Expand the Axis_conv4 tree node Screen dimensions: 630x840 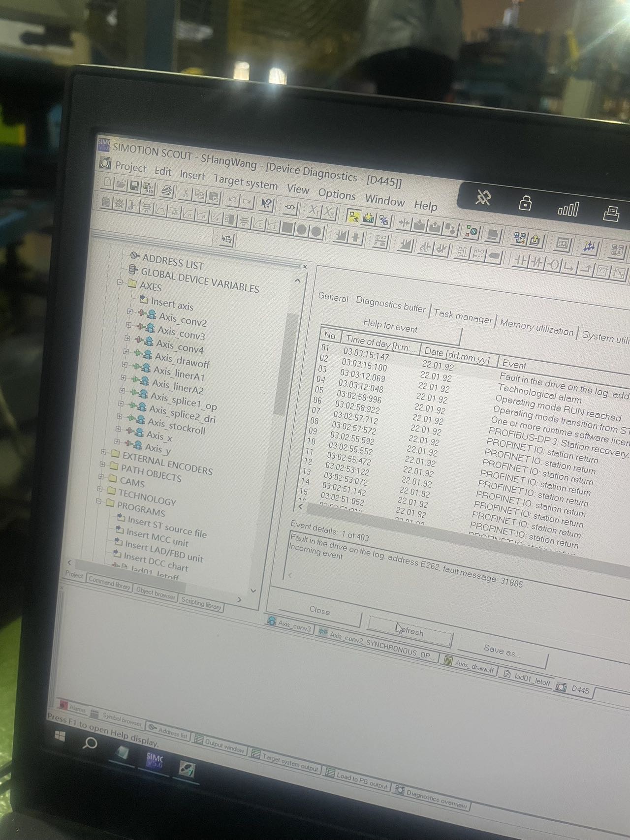[x=127, y=338]
